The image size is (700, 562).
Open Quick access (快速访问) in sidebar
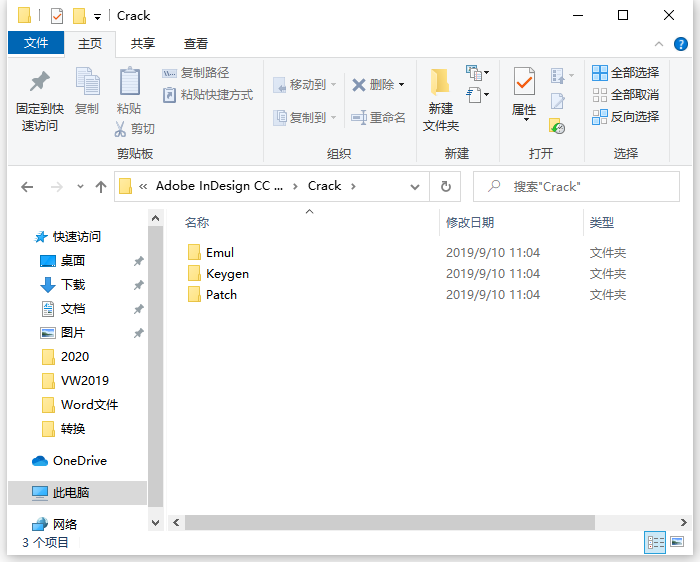(68, 237)
